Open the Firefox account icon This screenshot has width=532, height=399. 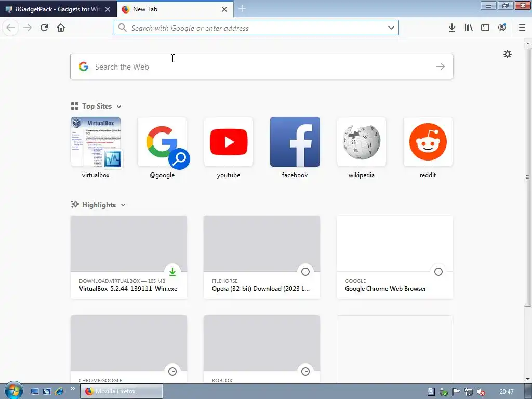pyautogui.click(x=502, y=28)
